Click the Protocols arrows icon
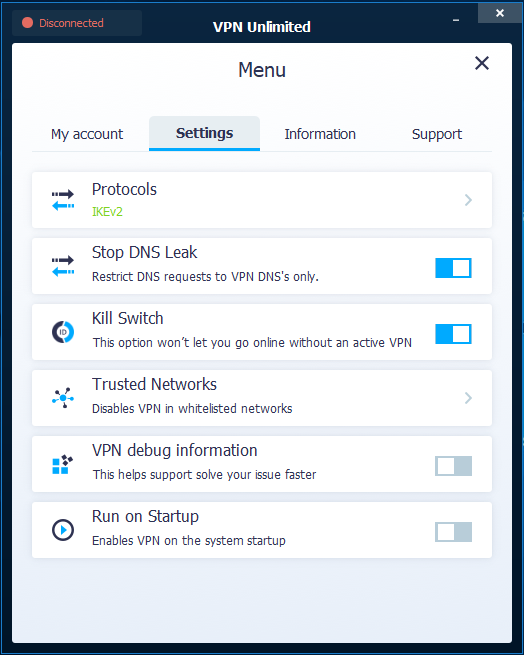 tap(63, 200)
